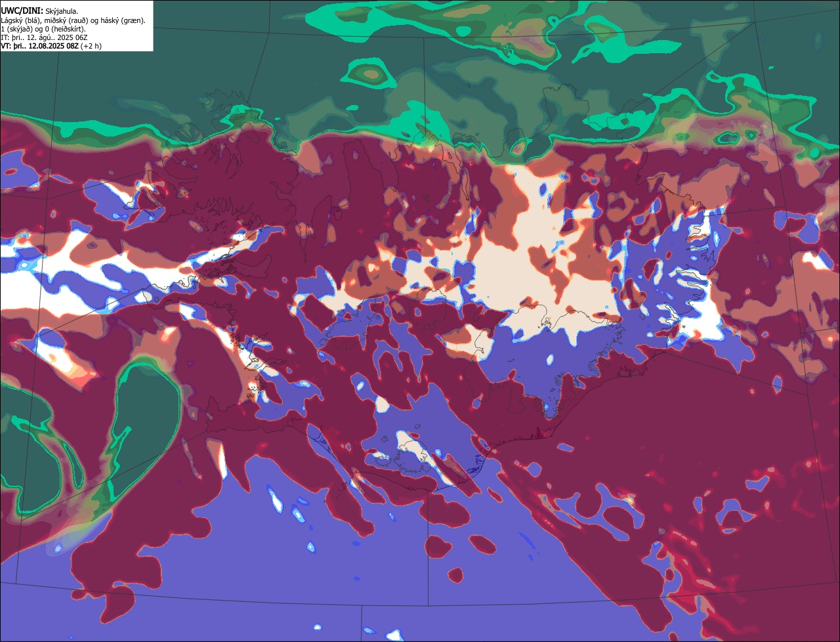
Task: Click the 'VT: þri.. 12.08.2025 08Z (+2 h)' line
Action: [51, 46]
